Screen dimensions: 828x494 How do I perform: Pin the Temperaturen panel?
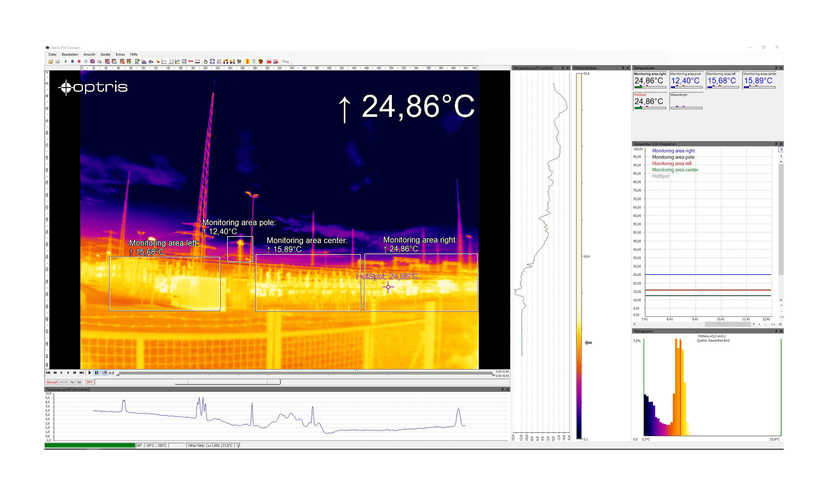(x=776, y=68)
